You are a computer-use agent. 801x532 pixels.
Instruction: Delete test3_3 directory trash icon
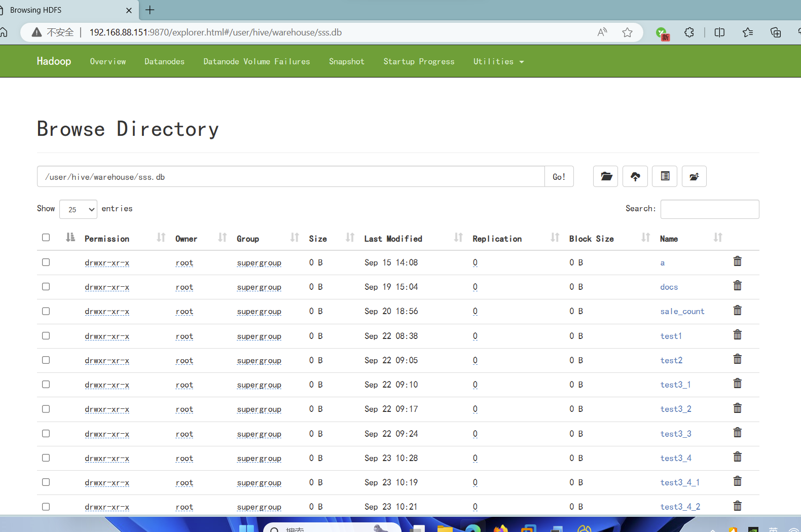pos(738,433)
